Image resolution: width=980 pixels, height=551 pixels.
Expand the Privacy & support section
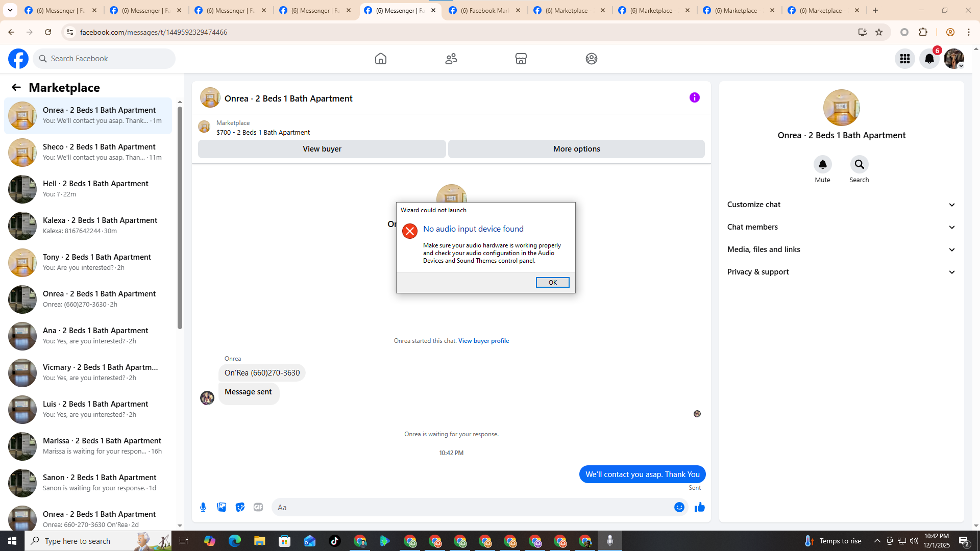point(842,272)
